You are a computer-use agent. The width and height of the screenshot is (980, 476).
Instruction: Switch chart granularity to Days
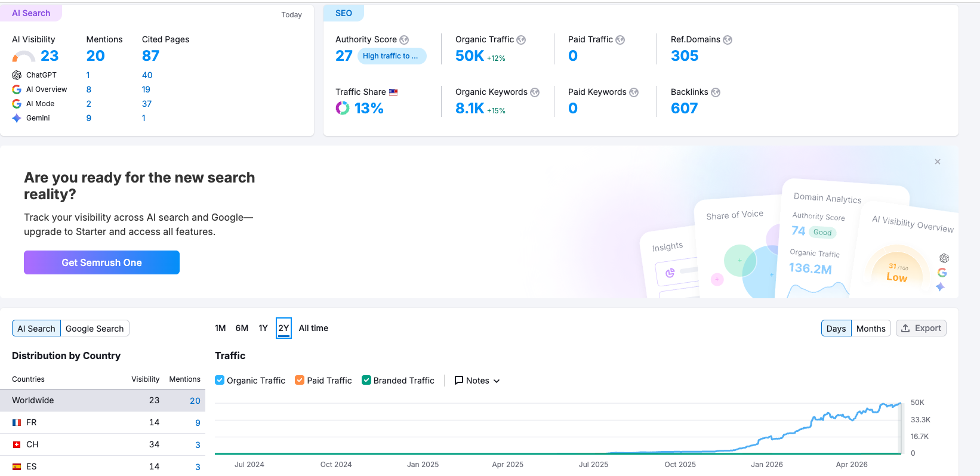coord(836,328)
